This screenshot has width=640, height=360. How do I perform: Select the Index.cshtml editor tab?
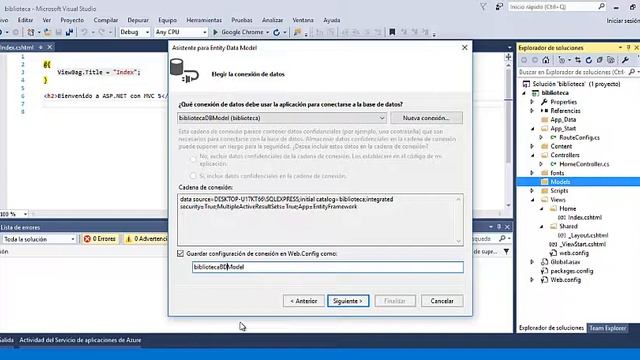click(17, 47)
